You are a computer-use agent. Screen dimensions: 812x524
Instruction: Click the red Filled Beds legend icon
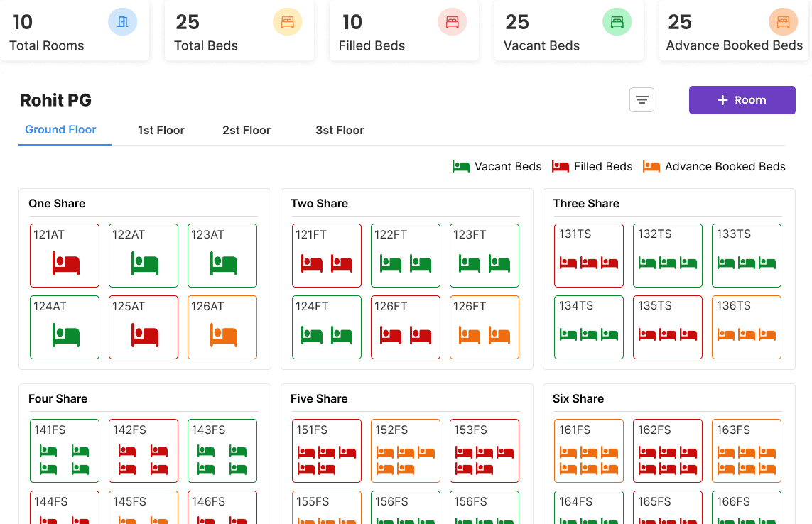[561, 166]
